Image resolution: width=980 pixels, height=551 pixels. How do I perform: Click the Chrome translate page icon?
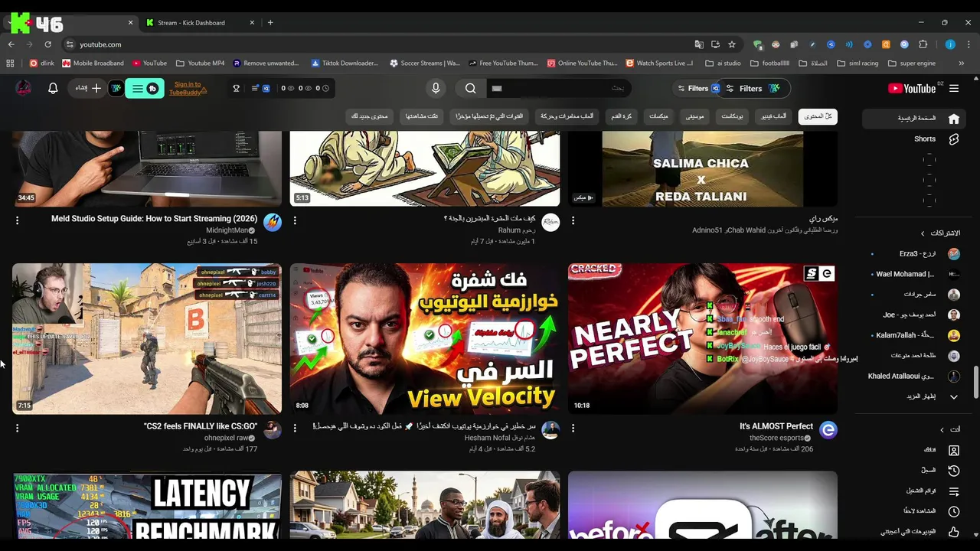coord(699,44)
